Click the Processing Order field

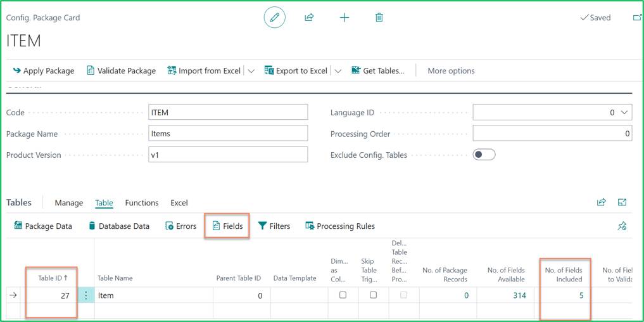(x=552, y=134)
